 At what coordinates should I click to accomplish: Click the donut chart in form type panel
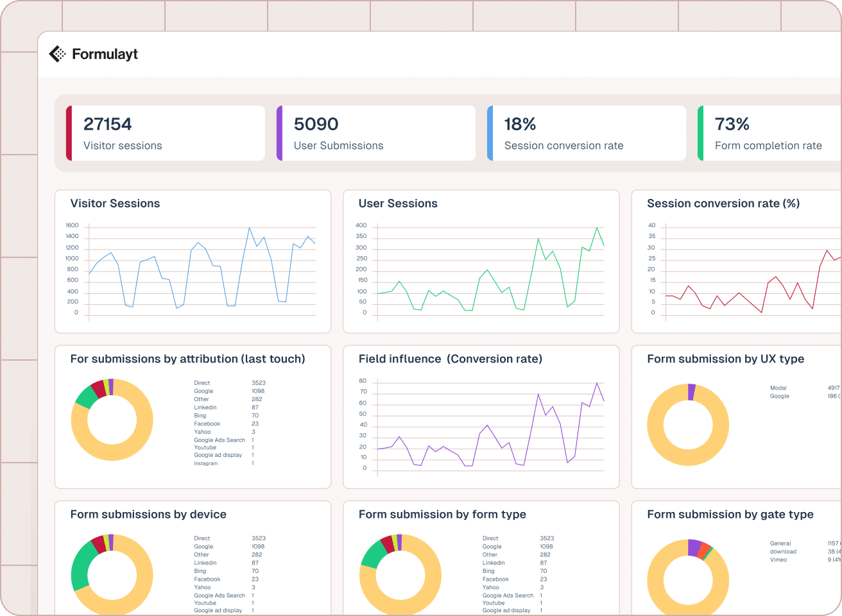tap(400, 574)
